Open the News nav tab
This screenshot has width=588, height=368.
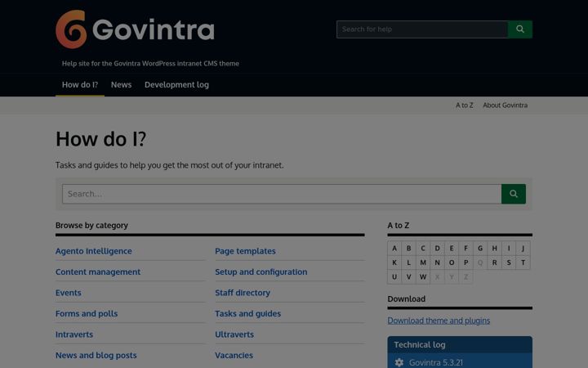121,85
